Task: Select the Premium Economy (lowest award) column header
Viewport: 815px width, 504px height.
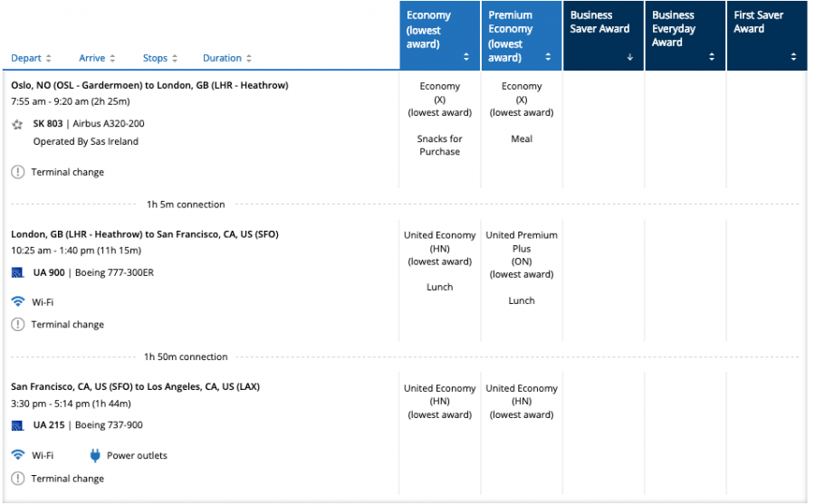Action: click(521, 36)
